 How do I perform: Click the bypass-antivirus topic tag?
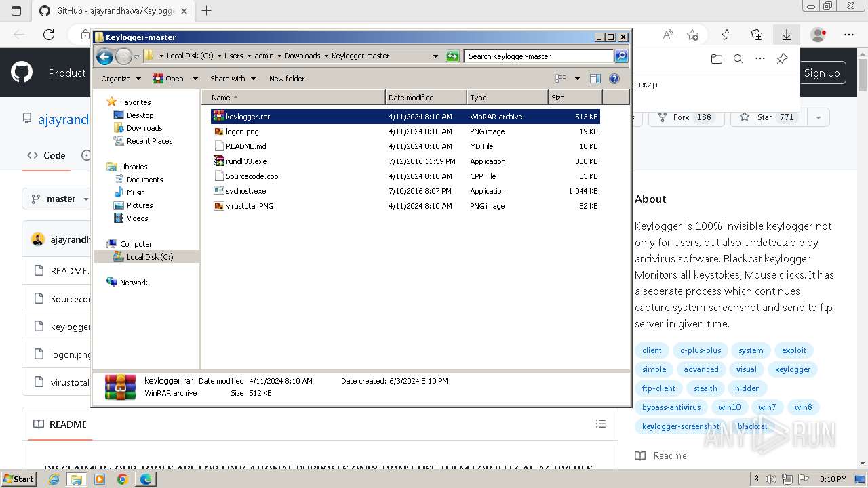coord(671,407)
